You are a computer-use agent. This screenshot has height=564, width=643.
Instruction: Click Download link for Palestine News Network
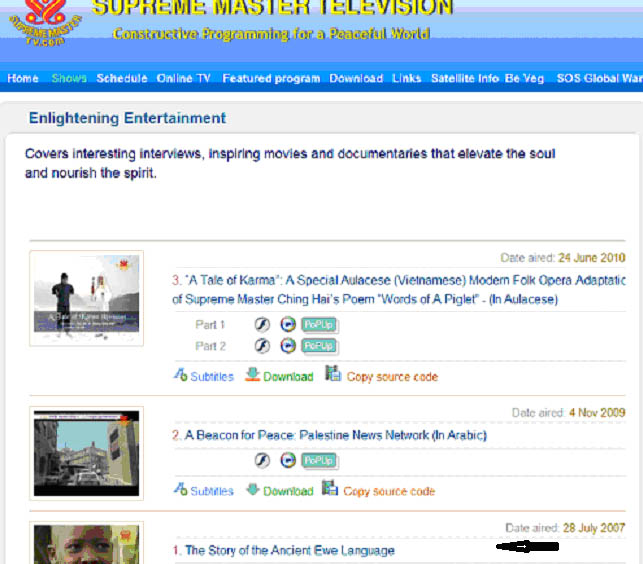pos(288,491)
